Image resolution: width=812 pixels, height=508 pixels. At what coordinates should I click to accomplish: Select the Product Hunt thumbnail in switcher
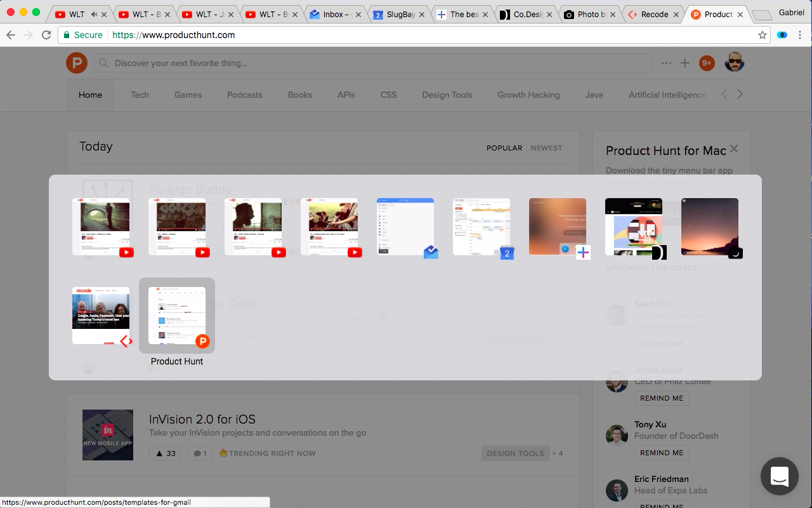pos(177,316)
